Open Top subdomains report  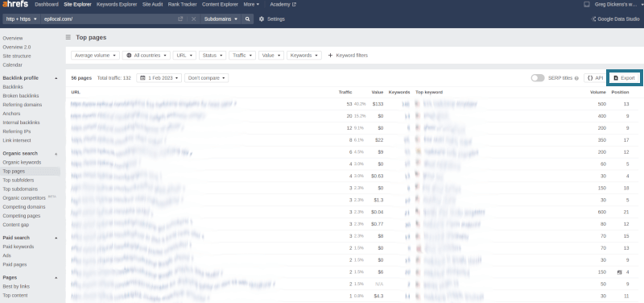click(20, 189)
